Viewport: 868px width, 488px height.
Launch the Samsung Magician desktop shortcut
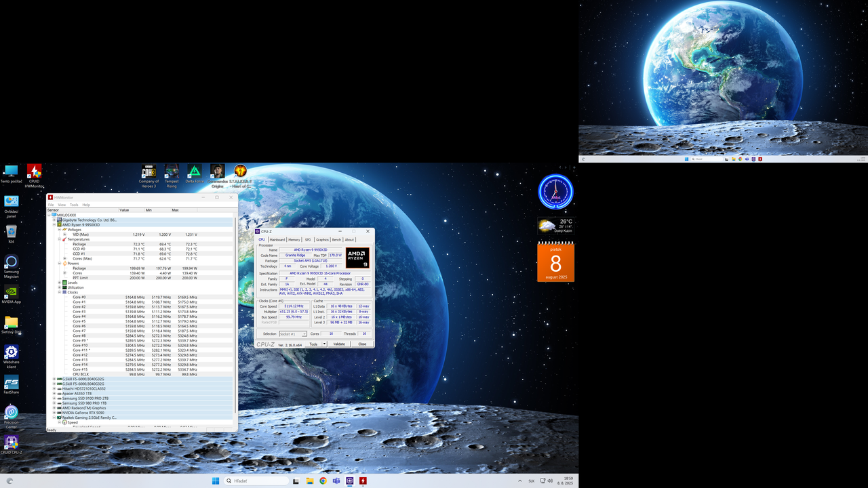(11, 266)
